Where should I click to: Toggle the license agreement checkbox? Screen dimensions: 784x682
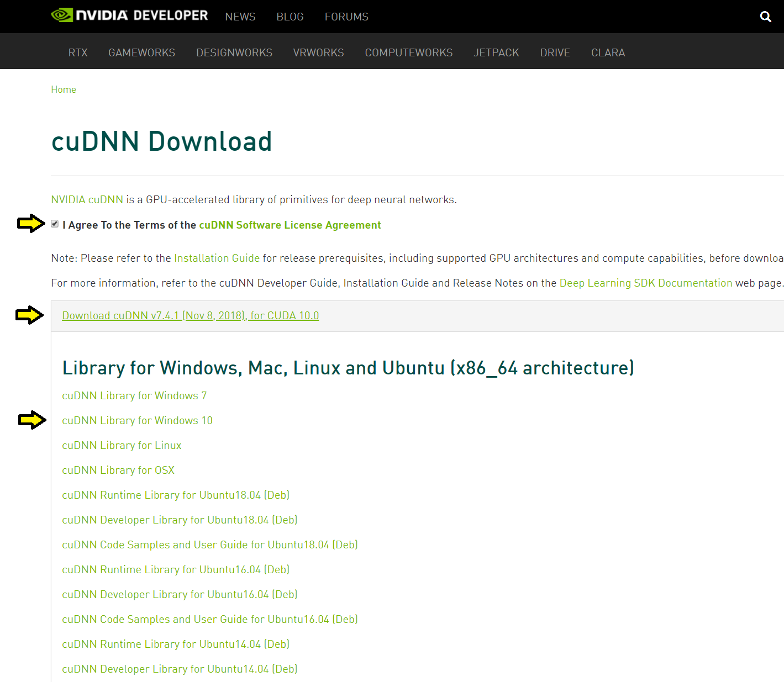[55, 224]
